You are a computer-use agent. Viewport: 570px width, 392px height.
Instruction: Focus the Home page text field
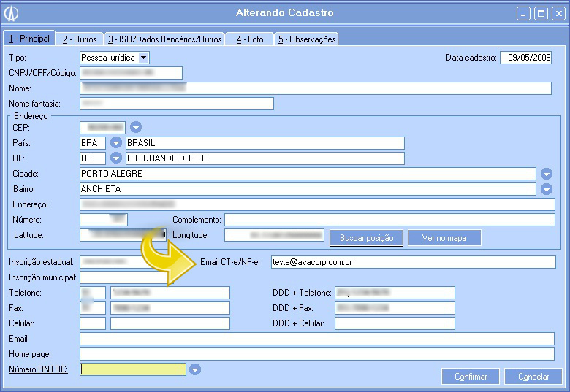pos(316,354)
